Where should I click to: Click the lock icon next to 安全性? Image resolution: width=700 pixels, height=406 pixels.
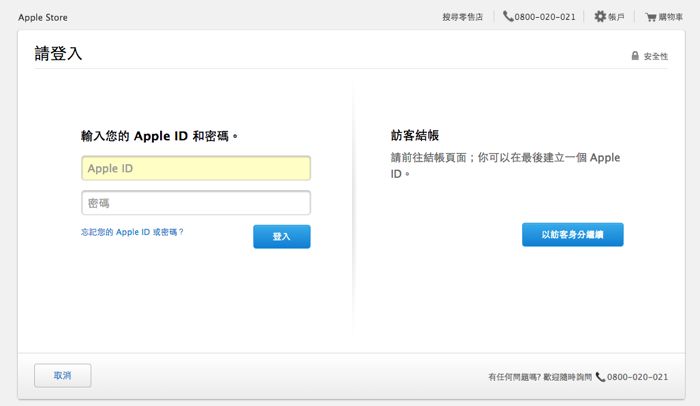coord(635,56)
